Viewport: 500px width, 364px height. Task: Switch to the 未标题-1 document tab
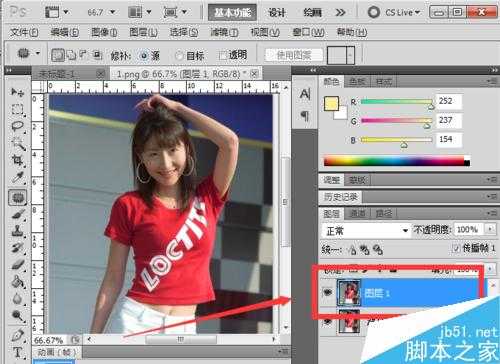click(57, 74)
